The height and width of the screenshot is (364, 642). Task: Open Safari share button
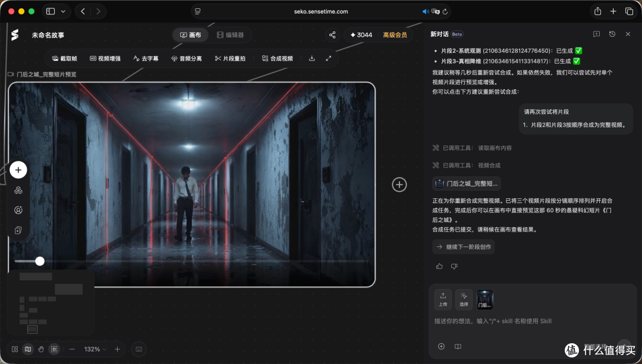pyautogui.click(x=598, y=11)
